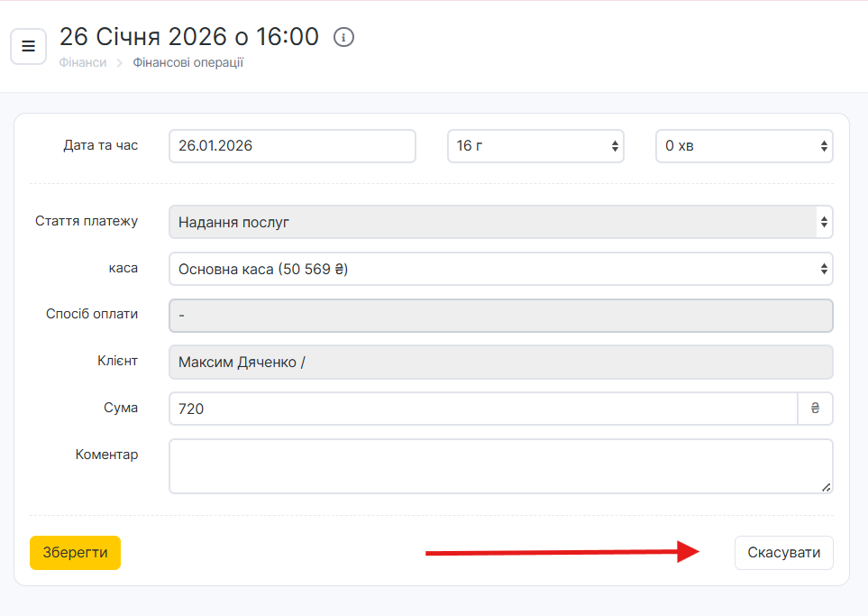This screenshot has height=616, width=868.
Task: Open the каса dropdown with Основна каса
Action: point(500,269)
